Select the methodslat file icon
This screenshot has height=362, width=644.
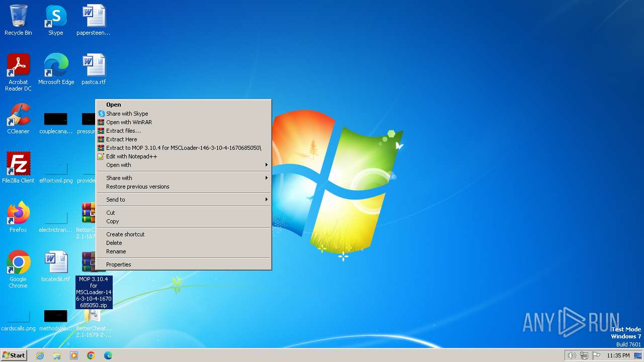click(55, 320)
